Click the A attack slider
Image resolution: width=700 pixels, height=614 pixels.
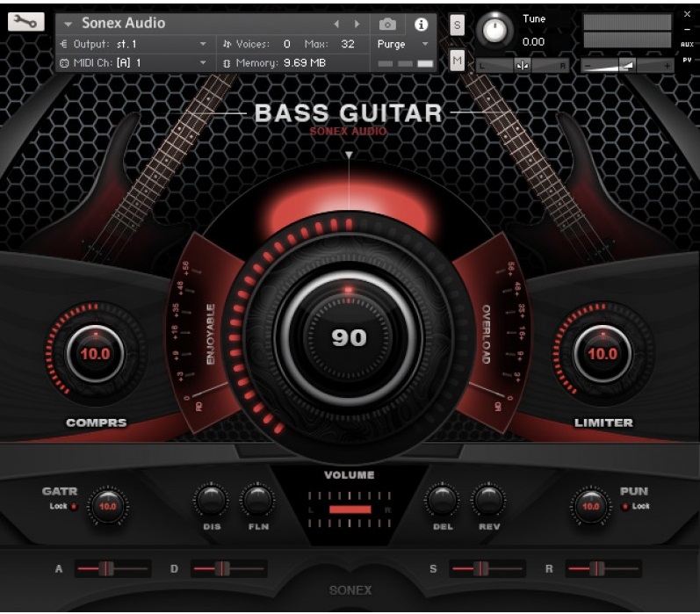coord(112,569)
